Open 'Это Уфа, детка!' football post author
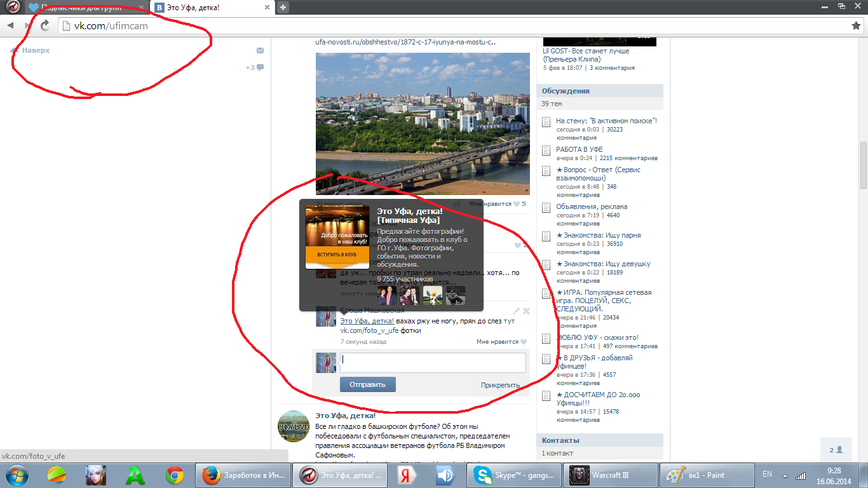This screenshot has height=488, width=868. tap(346, 416)
